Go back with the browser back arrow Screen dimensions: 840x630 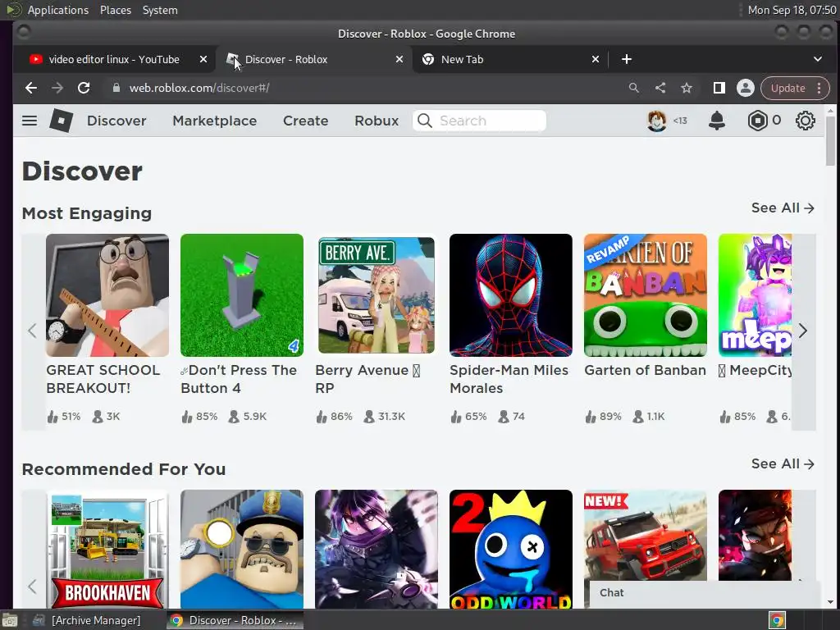31,88
